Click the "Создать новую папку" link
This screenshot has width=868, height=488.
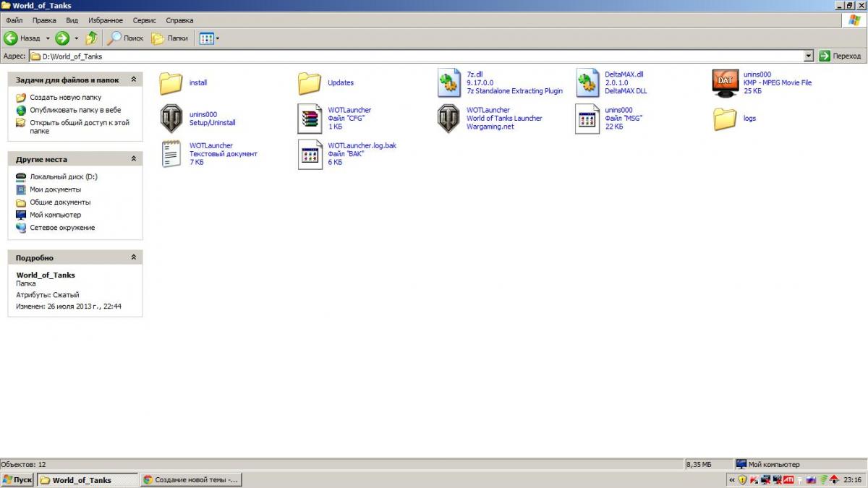tap(65, 97)
